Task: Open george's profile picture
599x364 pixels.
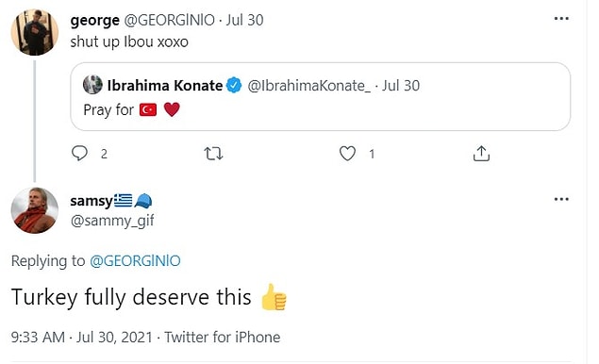Action: click(34, 32)
